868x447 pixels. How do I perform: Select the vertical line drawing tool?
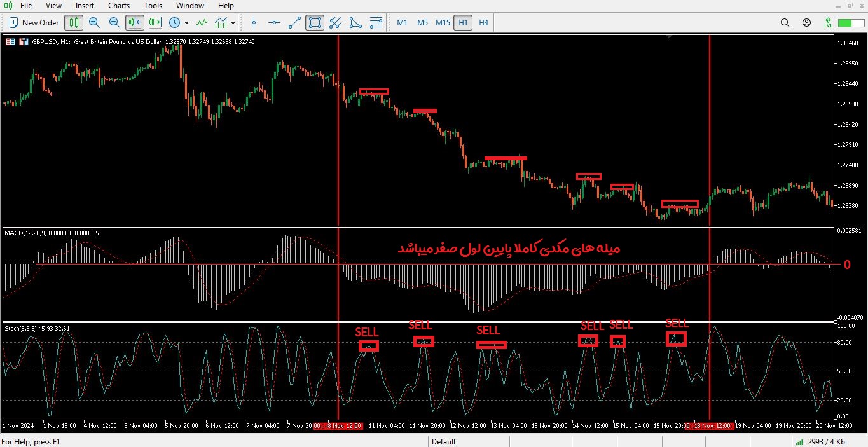click(254, 23)
